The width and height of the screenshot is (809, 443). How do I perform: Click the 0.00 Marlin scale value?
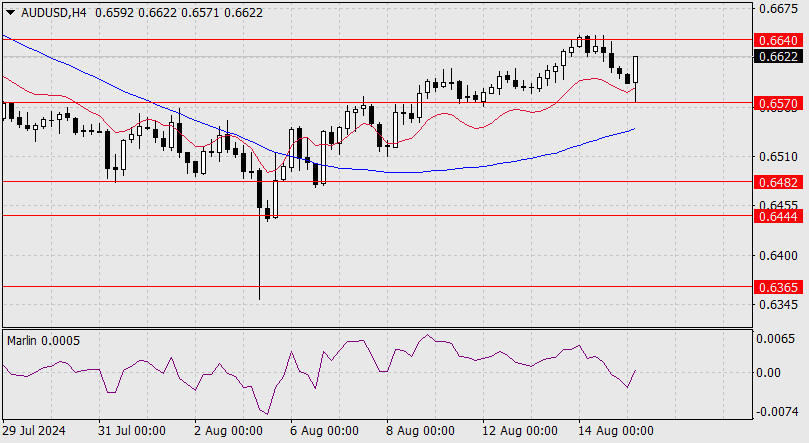click(x=768, y=372)
